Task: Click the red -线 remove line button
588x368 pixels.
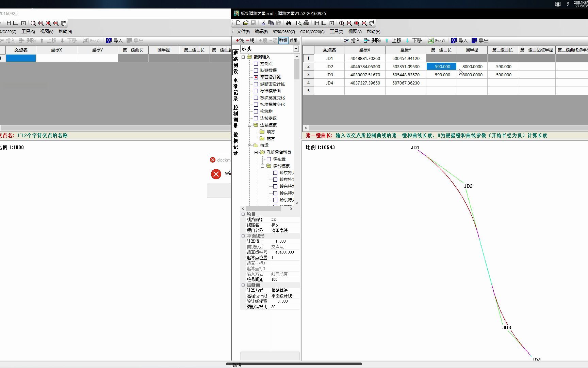Action: point(250,40)
